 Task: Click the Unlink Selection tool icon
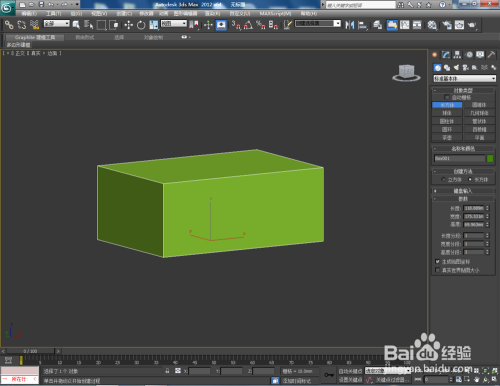[x=22, y=25]
